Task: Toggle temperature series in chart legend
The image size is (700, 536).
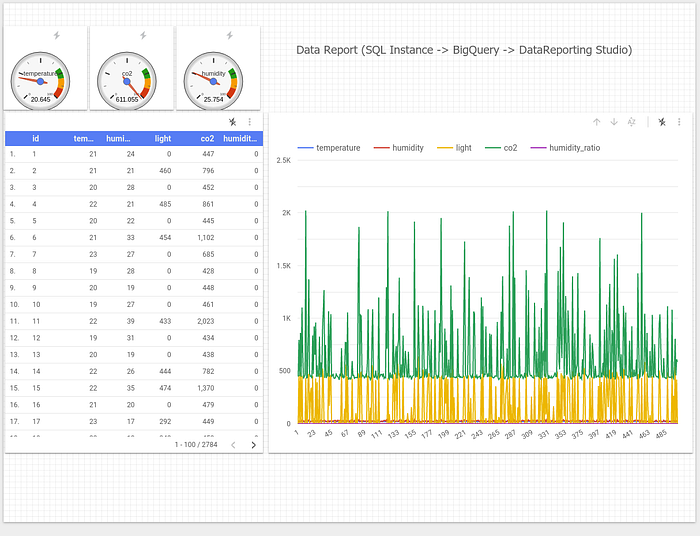Action: point(329,148)
